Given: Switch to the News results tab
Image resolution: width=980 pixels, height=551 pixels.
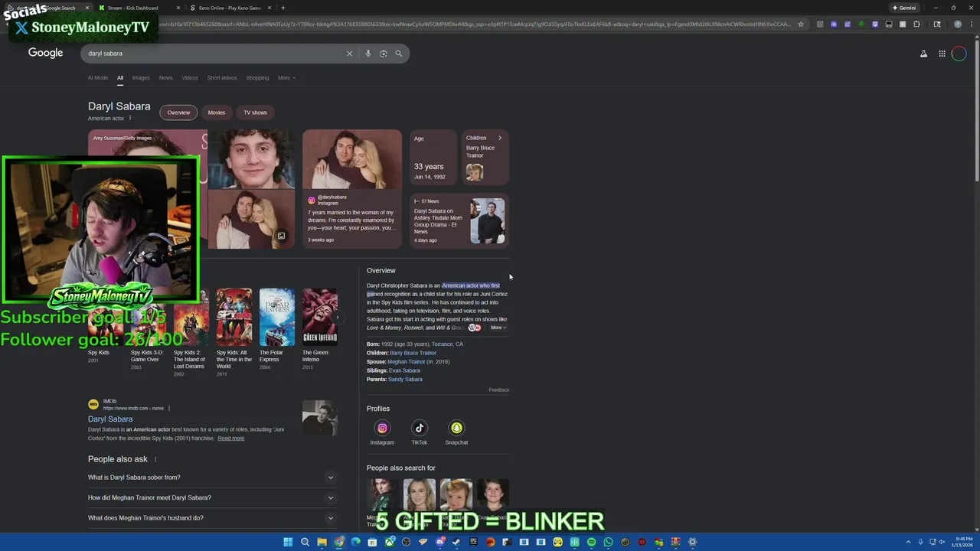Looking at the screenshot, I should [165, 77].
